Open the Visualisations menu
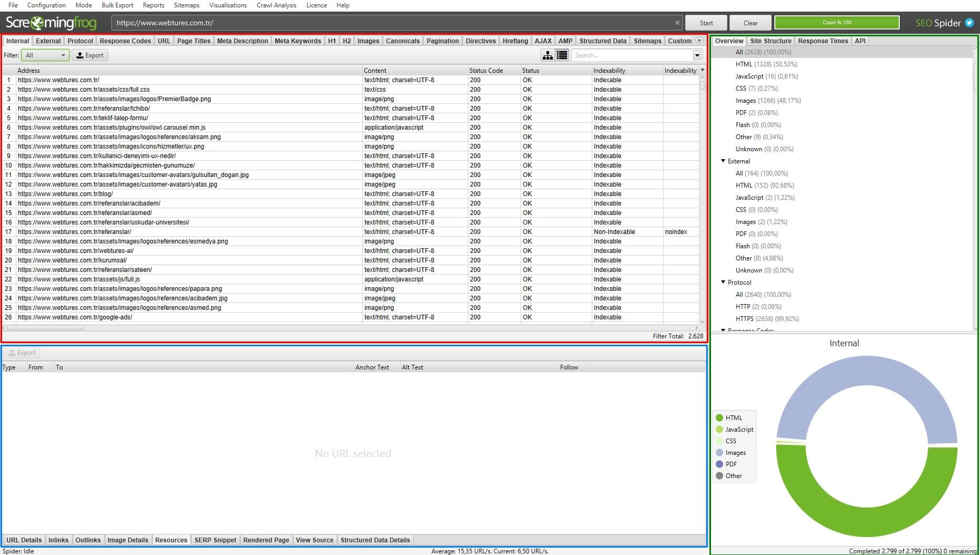The height and width of the screenshot is (555, 980). pos(228,5)
